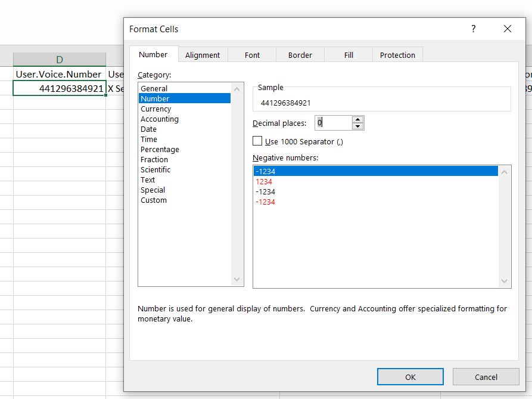Increase decimal places with up spinner arrow
Viewport: 532px width, 399px height.
(357, 119)
